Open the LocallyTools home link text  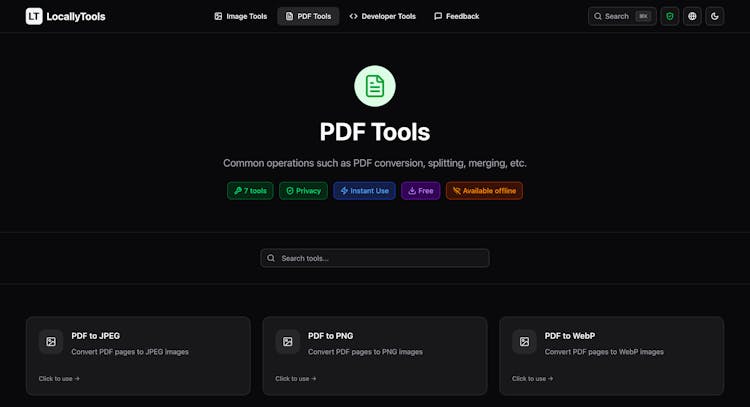(76, 17)
